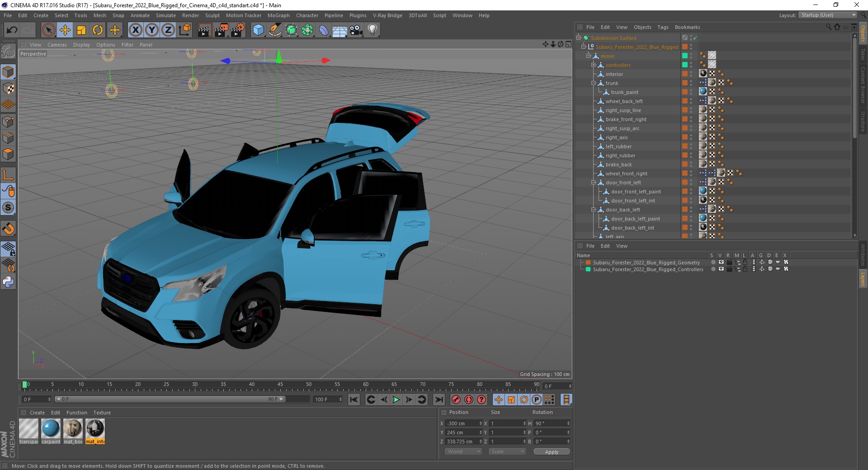The image size is (868, 470).
Task: Activate the Move tool in top toolbar
Action: 65,30
